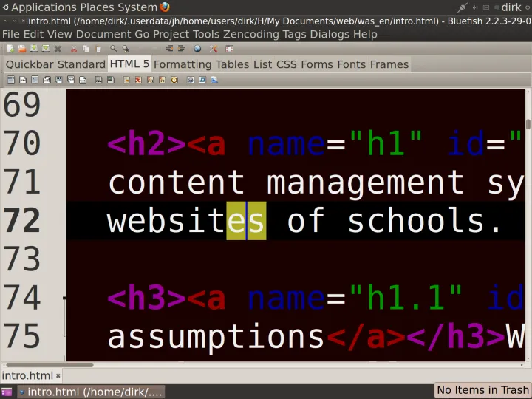
Task: Select the Tables toolbar tab
Action: [x=233, y=64]
